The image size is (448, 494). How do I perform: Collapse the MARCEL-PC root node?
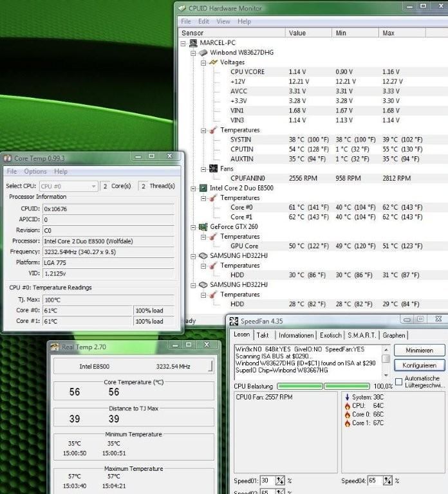(x=183, y=44)
